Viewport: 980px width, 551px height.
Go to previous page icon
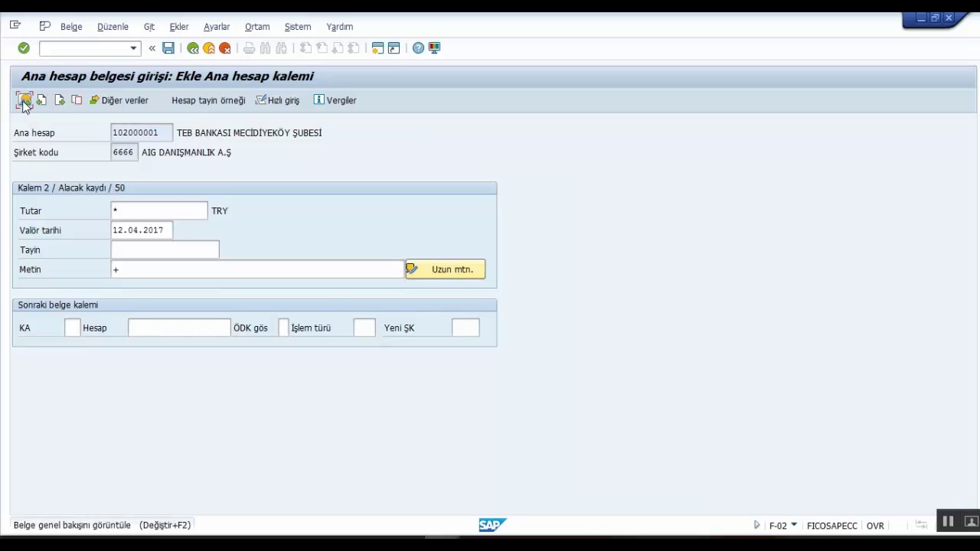click(322, 48)
